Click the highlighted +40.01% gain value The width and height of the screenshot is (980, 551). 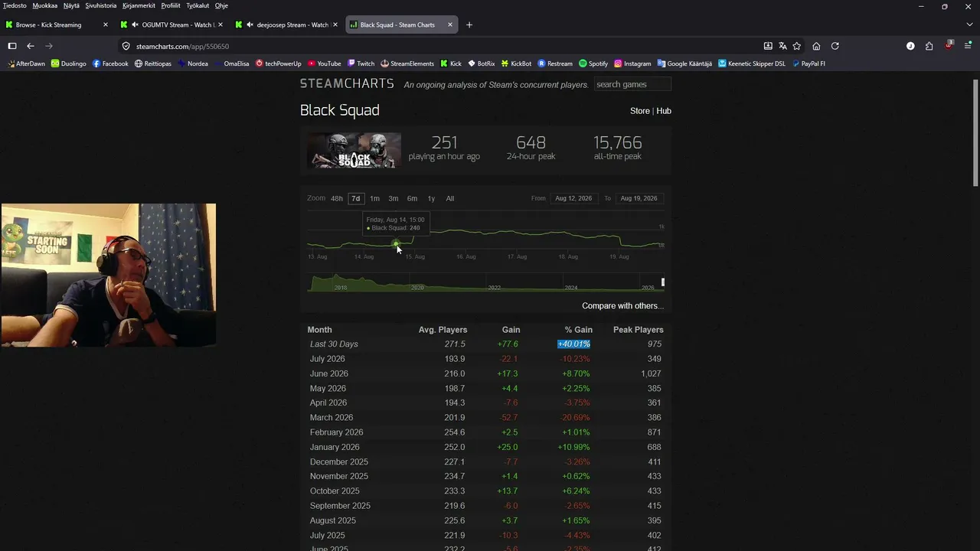(573, 344)
